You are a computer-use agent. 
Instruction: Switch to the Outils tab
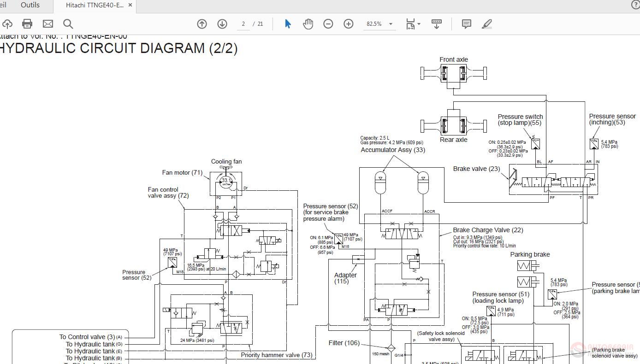pyautogui.click(x=30, y=5)
